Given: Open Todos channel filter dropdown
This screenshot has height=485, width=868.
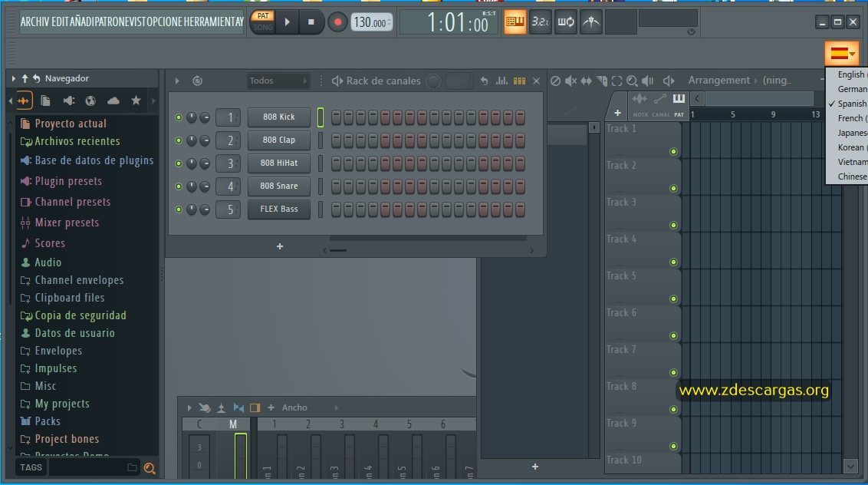Looking at the screenshot, I should click(x=277, y=81).
